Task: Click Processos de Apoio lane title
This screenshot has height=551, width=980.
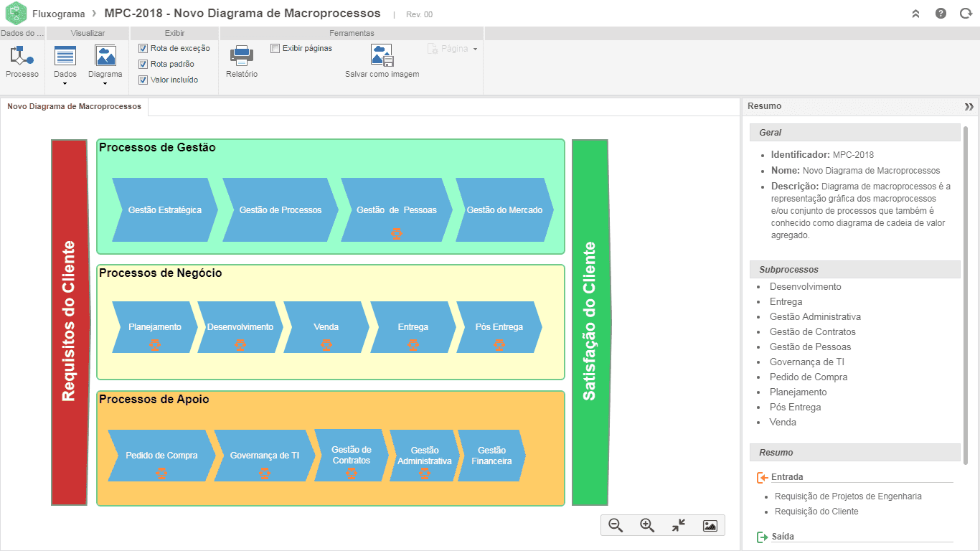Action: (154, 400)
